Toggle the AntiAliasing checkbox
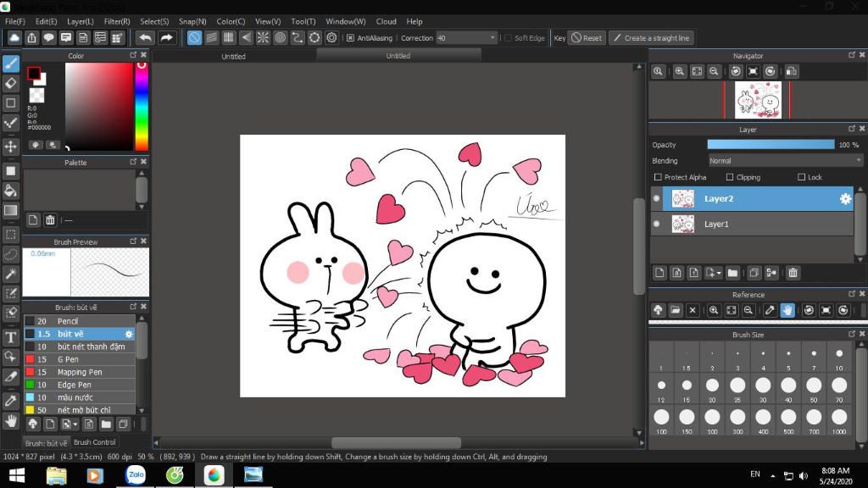Viewport: 868px width, 488px height. point(350,37)
